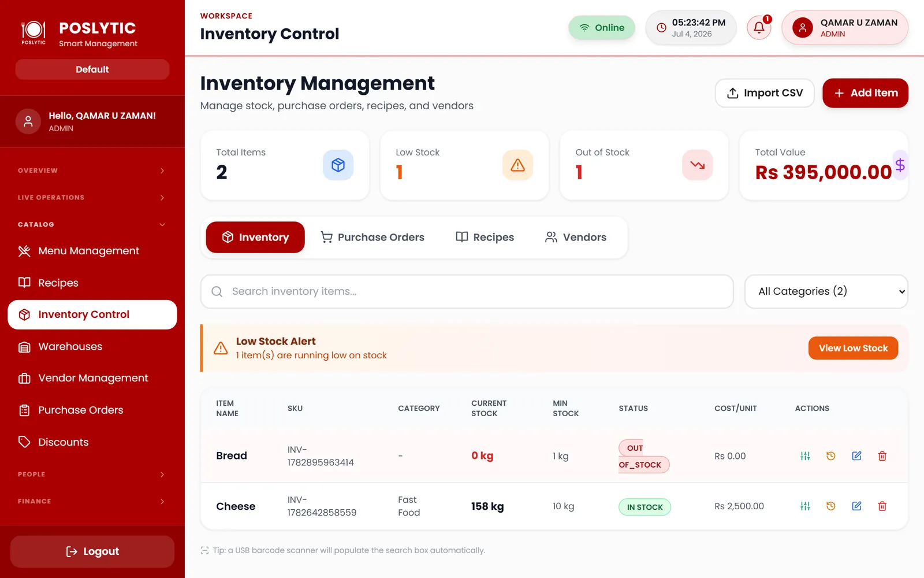This screenshot has width=924, height=578.
Task: Click SKU INV-1782642858559
Action: pos(322,506)
